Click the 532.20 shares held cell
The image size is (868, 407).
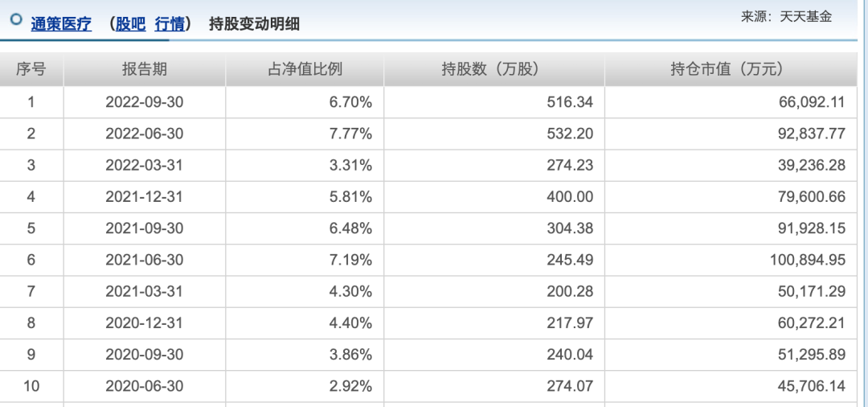(570, 134)
